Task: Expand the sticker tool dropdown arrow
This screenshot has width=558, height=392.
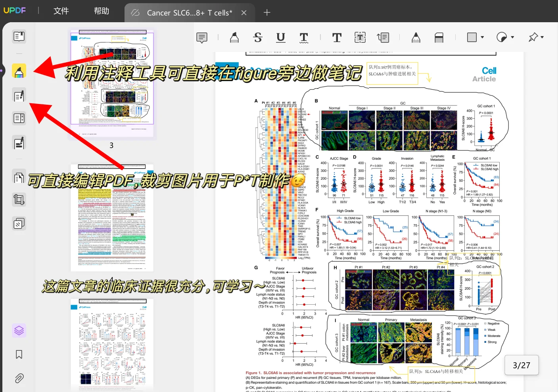Action: 512,37
